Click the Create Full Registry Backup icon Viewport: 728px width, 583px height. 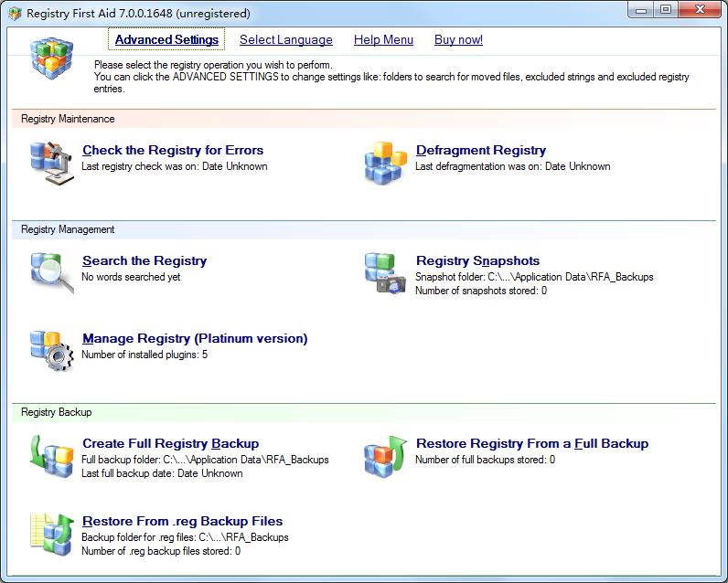click(x=51, y=456)
